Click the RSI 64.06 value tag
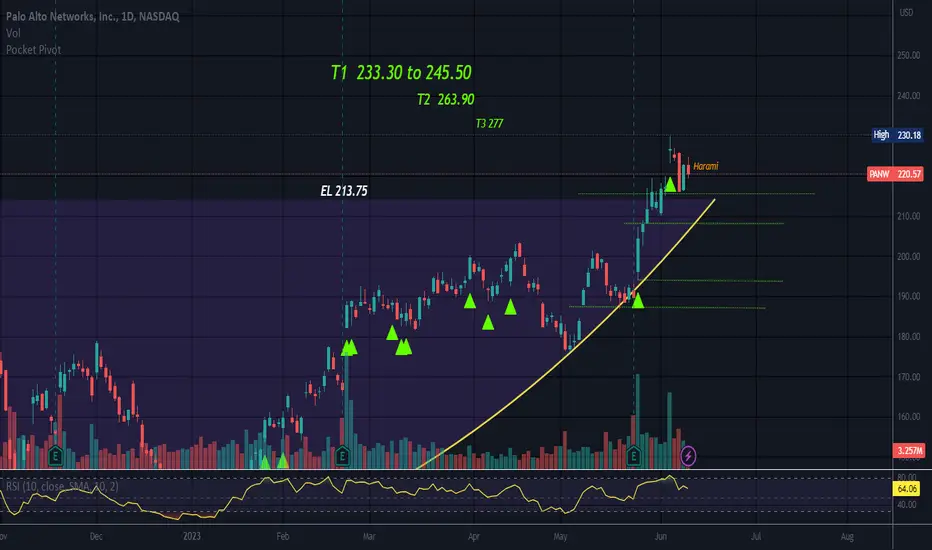 click(x=907, y=489)
